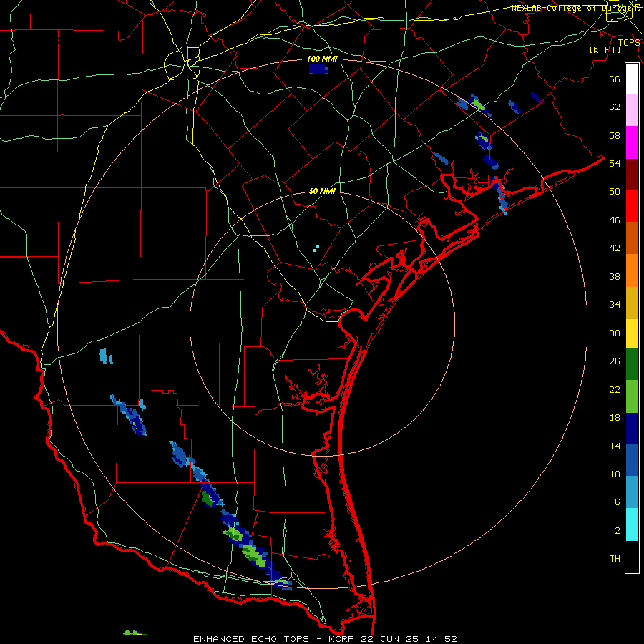Click the light green legend swatch

pyautogui.click(x=632, y=396)
